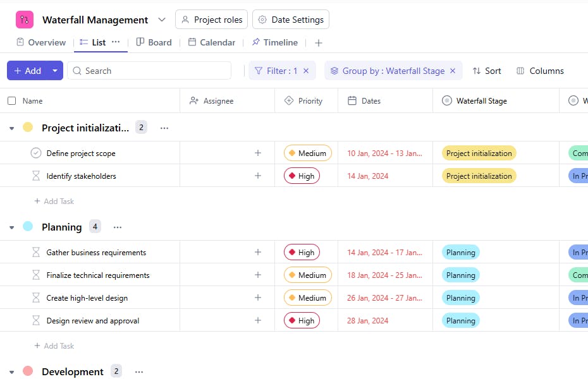Click the plus icon to add a view
Image resolution: width=588 pixels, height=379 pixels.
pos(319,43)
